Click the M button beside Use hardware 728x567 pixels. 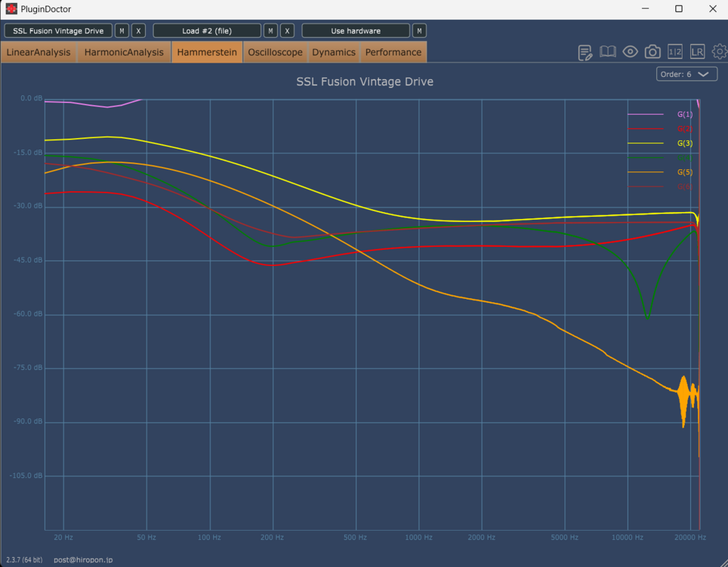[x=419, y=31]
